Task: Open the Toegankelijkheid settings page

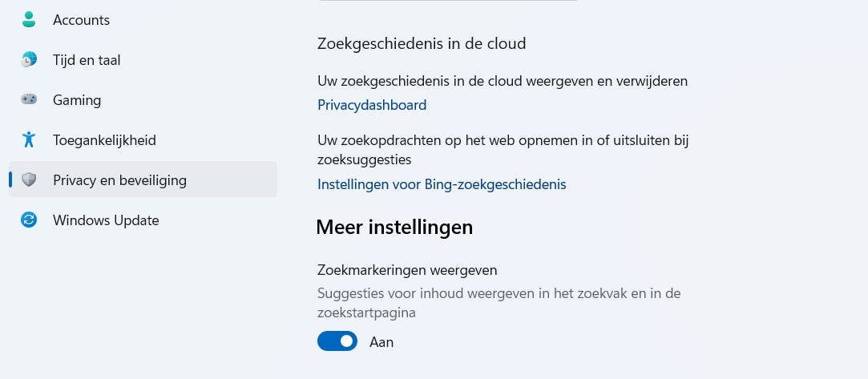Action: point(104,140)
